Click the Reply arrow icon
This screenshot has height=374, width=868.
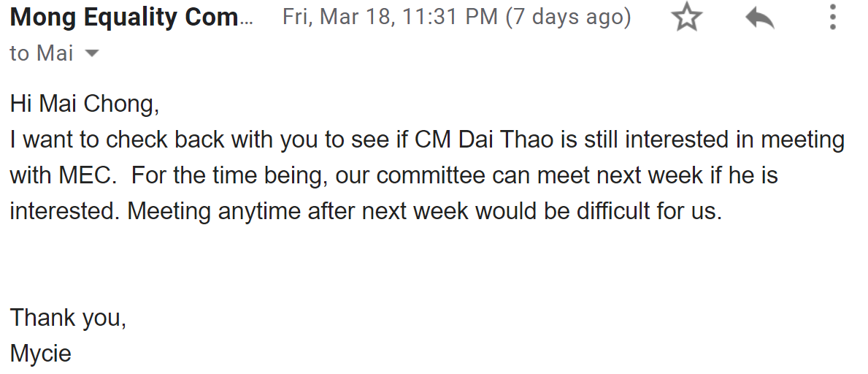759,18
